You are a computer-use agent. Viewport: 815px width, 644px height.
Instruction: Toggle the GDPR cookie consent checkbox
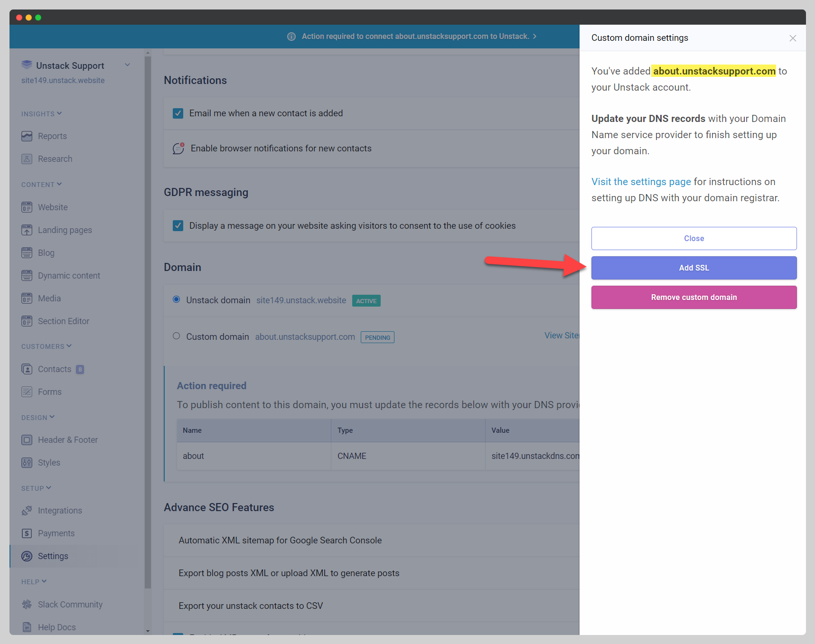(x=178, y=226)
